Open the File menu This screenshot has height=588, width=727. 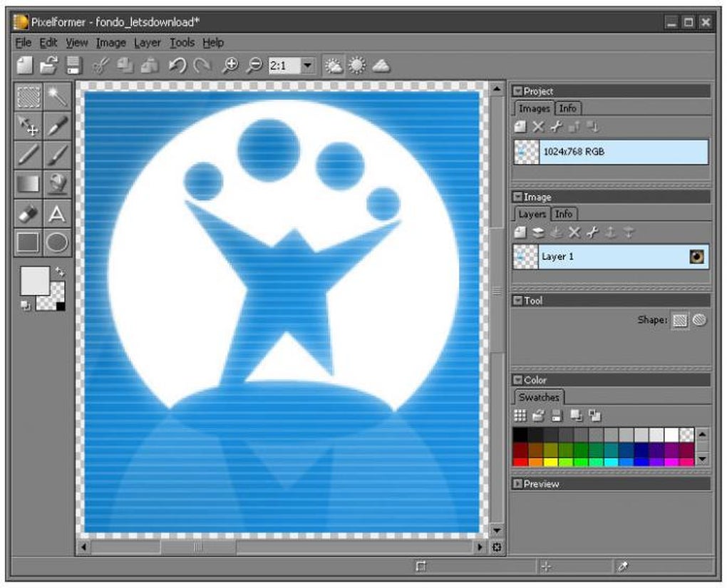pos(24,43)
